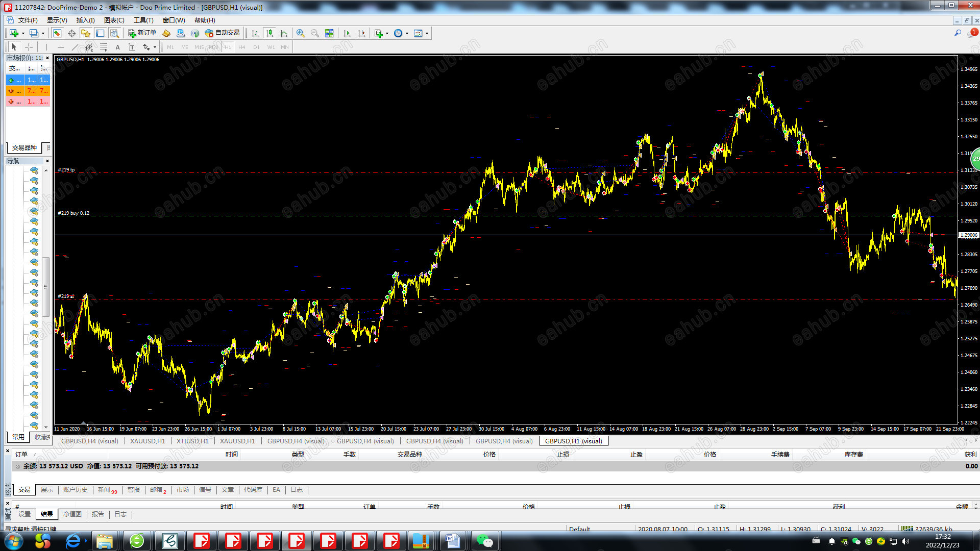Click the Zoom In magnifier icon

(301, 33)
